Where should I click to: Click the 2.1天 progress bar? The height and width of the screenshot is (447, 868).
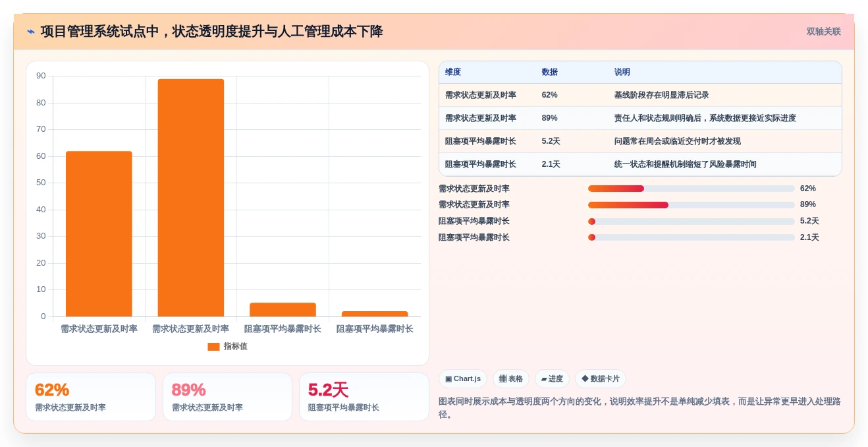click(x=692, y=237)
